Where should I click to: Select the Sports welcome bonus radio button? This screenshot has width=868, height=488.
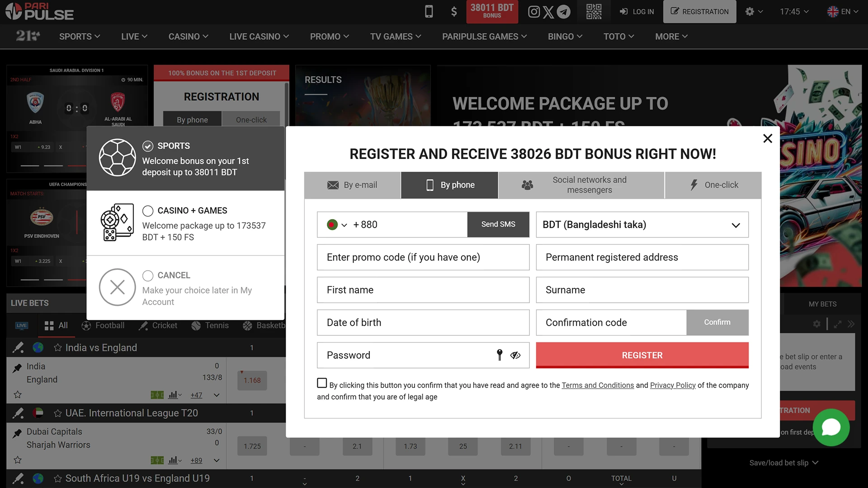click(148, 145)
